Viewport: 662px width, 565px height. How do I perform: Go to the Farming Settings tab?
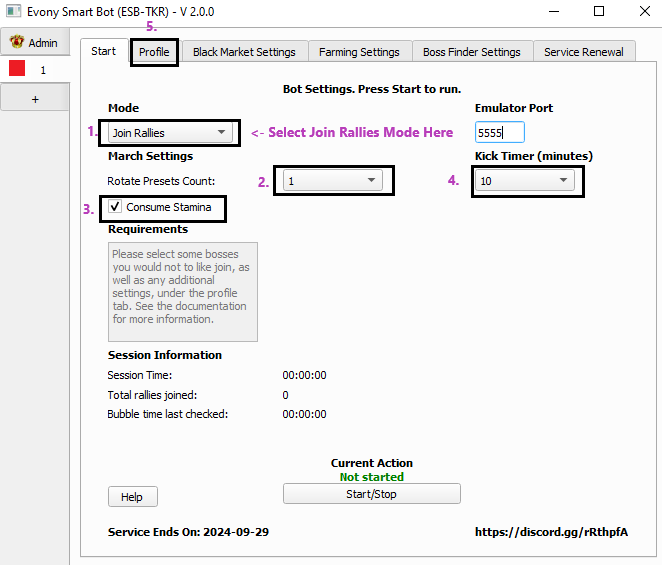[x=359, y=52]
